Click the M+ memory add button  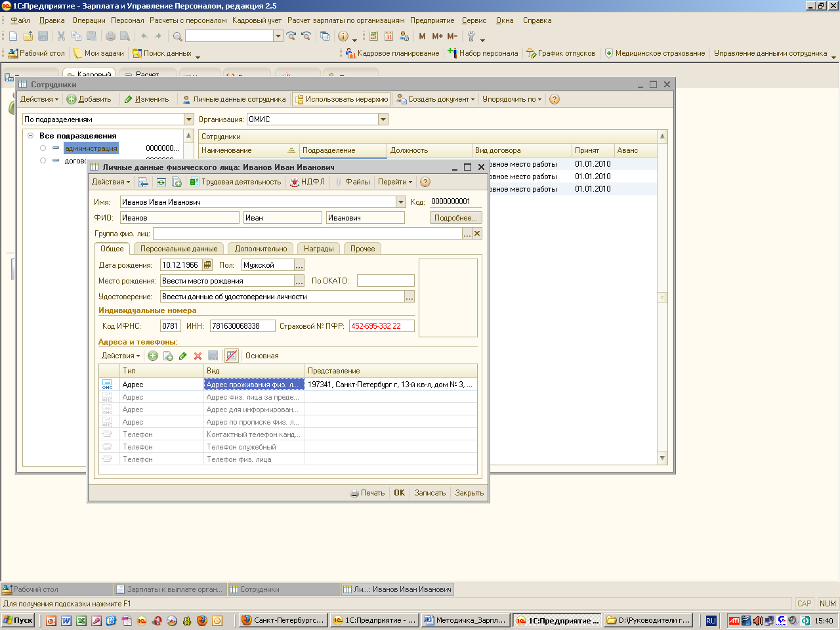pyautogui.click(x=437, y=36)
